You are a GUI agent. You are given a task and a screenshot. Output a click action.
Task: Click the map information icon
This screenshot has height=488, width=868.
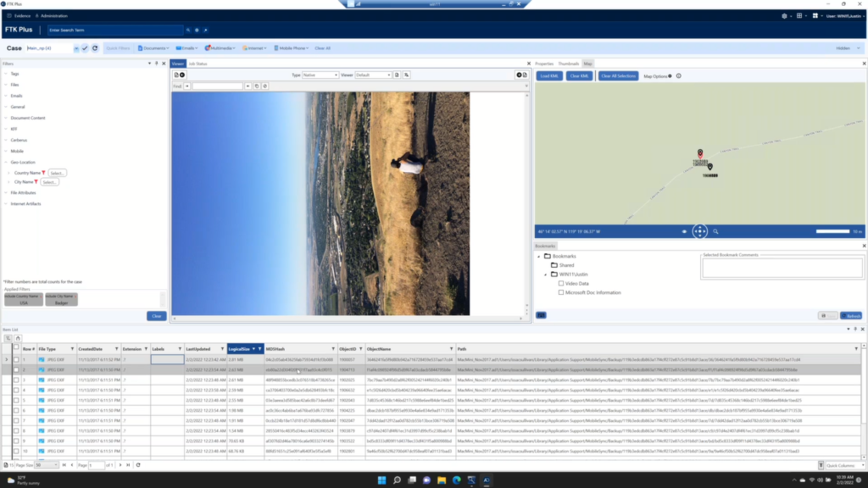click(679, 75)
